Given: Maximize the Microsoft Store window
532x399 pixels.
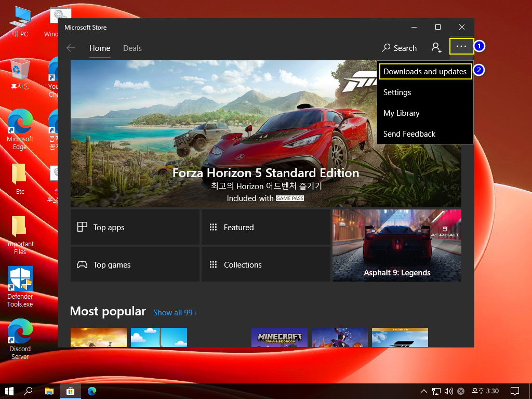Looking at the screenshot, I should 437,27.
